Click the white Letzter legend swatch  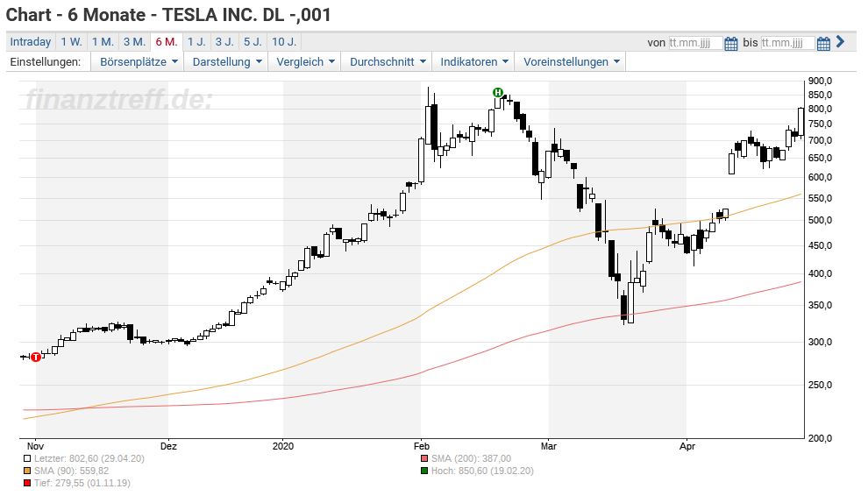[27, 459]
